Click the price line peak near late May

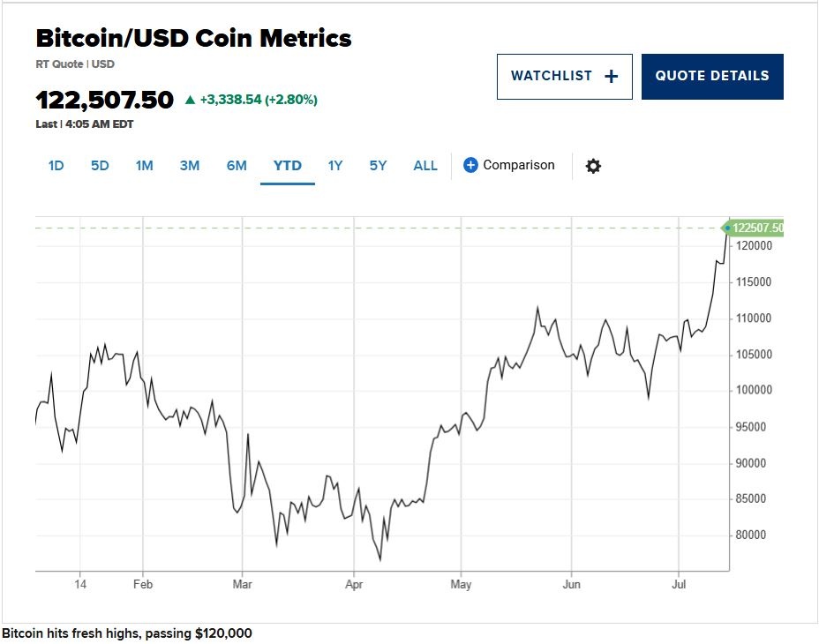[x=537, y=308]
